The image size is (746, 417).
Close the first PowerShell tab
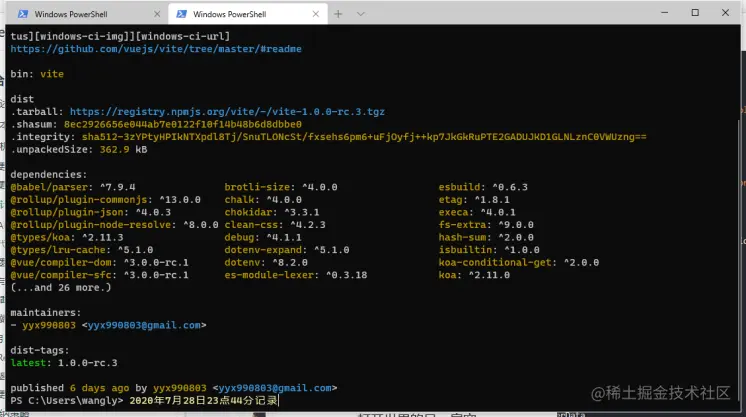click(x=157, y=14)
